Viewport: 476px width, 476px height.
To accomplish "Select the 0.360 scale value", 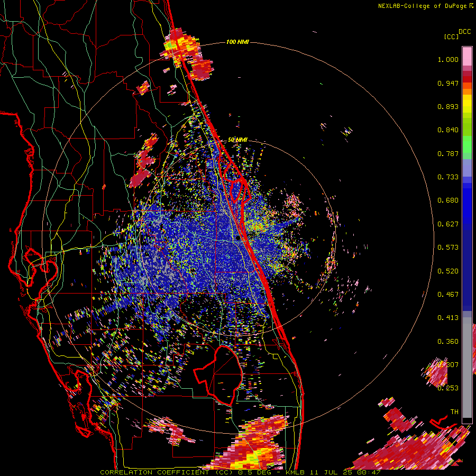I will click(448, 342).
